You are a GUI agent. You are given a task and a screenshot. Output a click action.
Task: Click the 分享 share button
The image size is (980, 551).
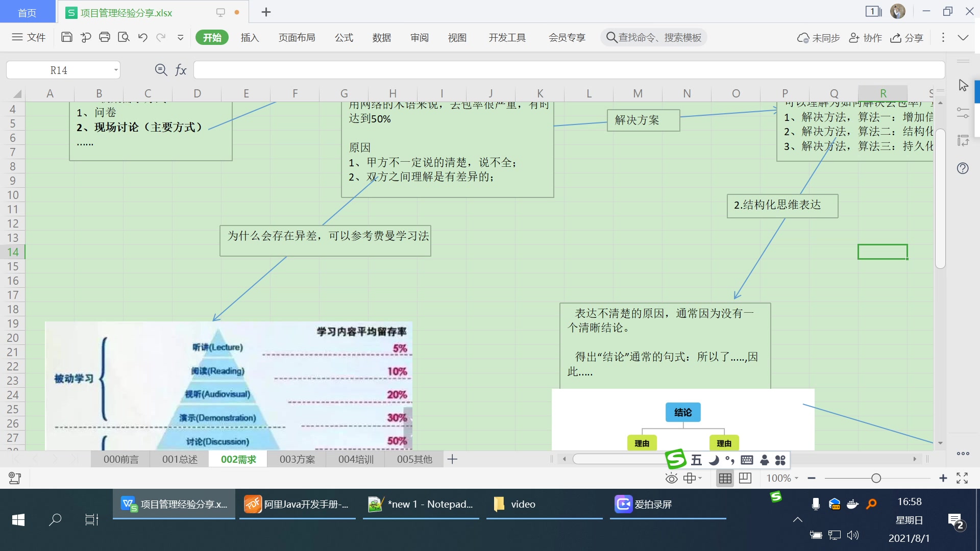point(907,38)
